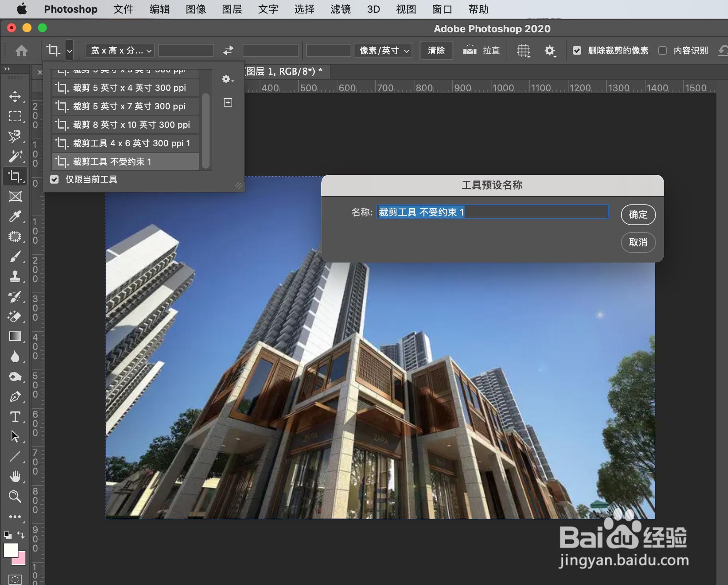The width and height of the screenshot is (728, 585).
Task: Click 确定 to confirm preset name
Action: [638, 214]
